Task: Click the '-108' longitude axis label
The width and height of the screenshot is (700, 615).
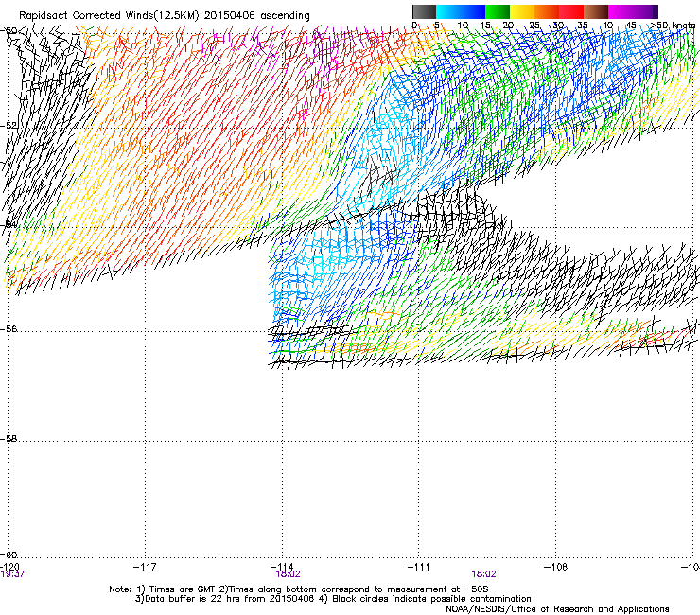Action: point(556,567)
